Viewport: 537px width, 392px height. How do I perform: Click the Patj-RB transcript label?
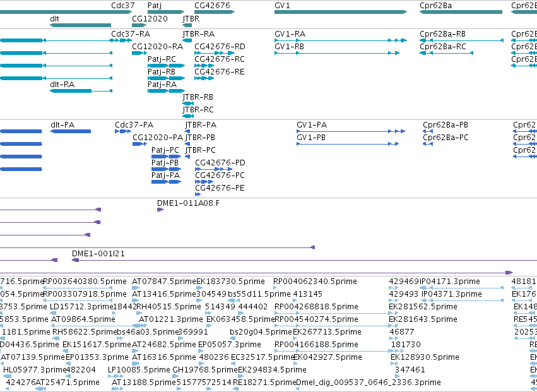tap(162, 72)
